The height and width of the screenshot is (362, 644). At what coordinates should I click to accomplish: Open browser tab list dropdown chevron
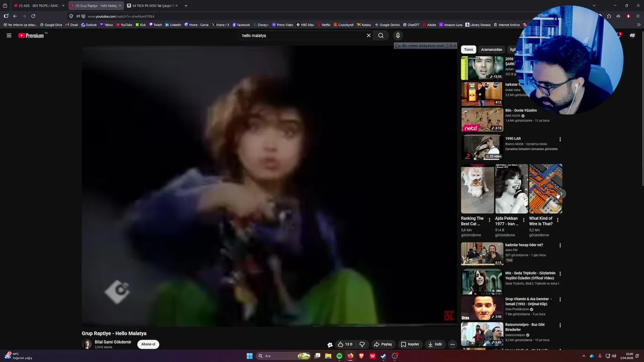[x=594, y=6]
